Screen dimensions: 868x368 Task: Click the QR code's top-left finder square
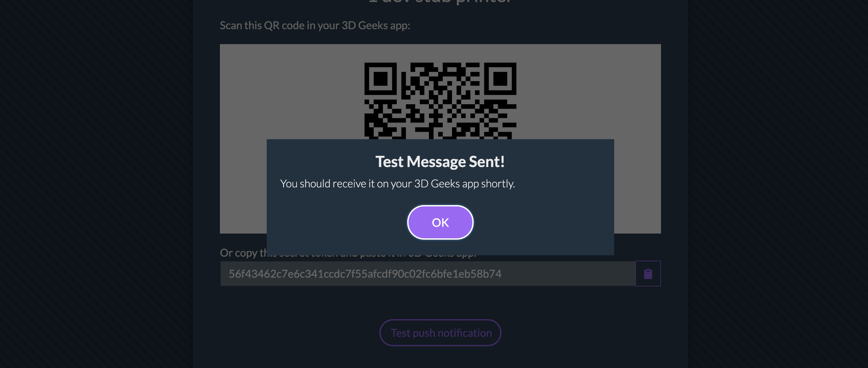pos(380,79)
